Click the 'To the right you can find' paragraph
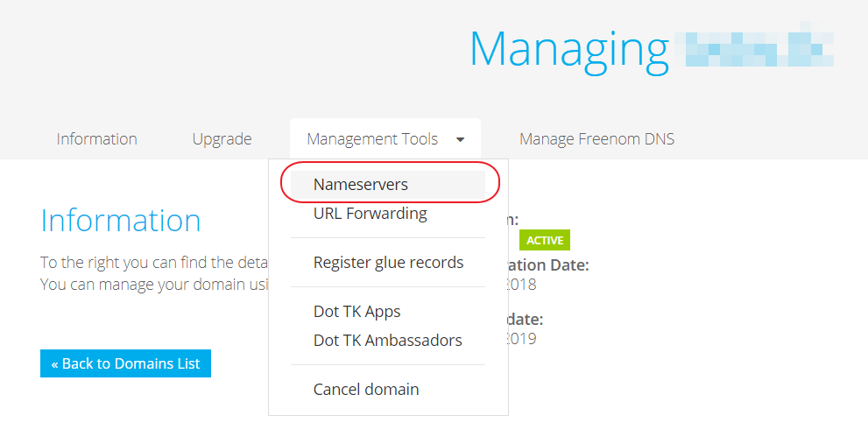The image size is (868, 437). (153, 262)
